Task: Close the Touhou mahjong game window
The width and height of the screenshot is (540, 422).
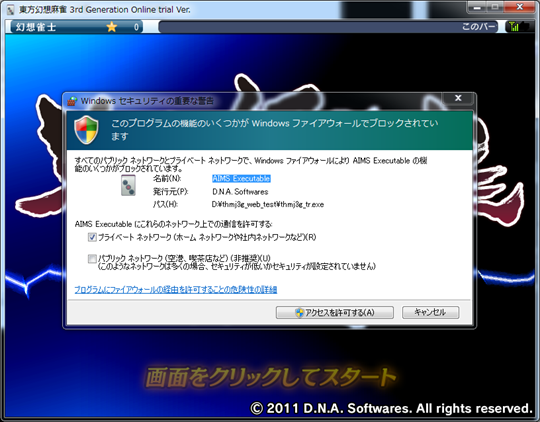Action: tap(520, 7)
